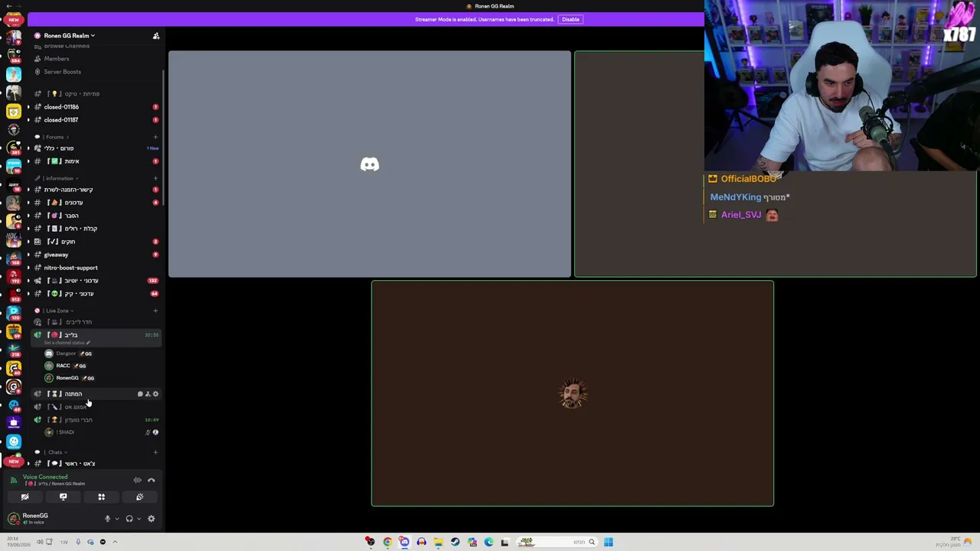
Task: Share your screen button
Action: click(63, 497)
